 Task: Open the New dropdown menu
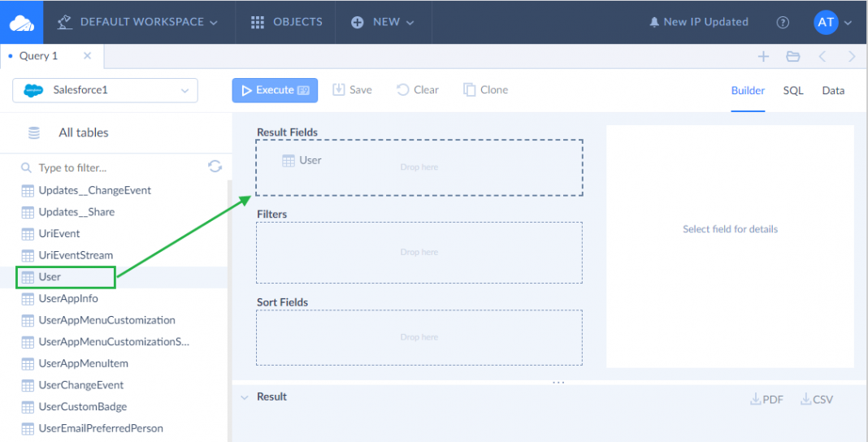(x=383, y=22)
